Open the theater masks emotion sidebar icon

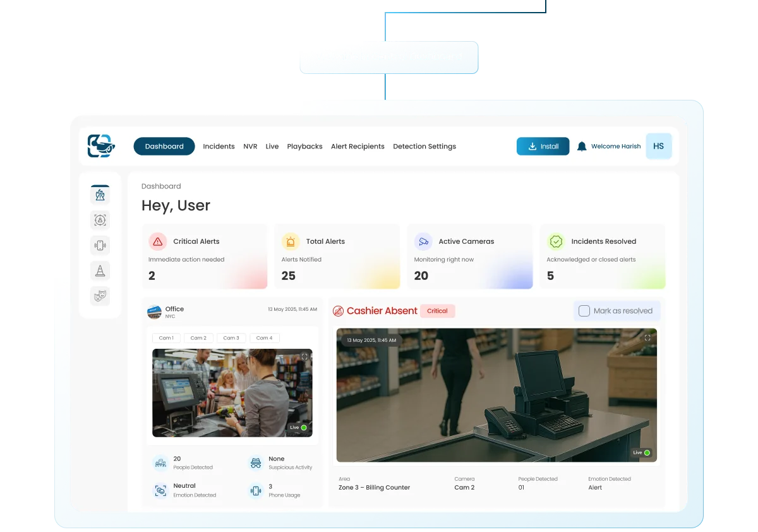[x=100, y=296]
